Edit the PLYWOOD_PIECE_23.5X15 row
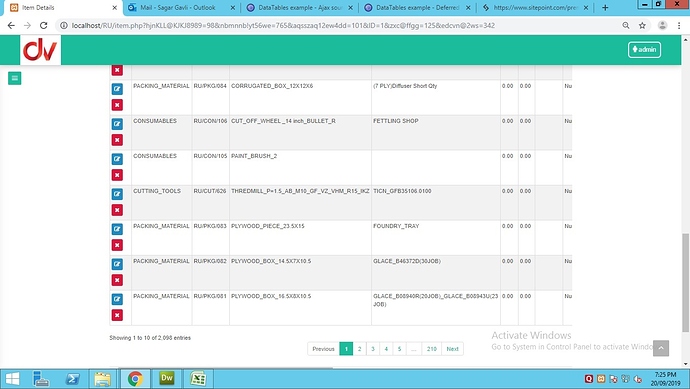Viewport: 690px width, 389px height. (x=117, y=229)
